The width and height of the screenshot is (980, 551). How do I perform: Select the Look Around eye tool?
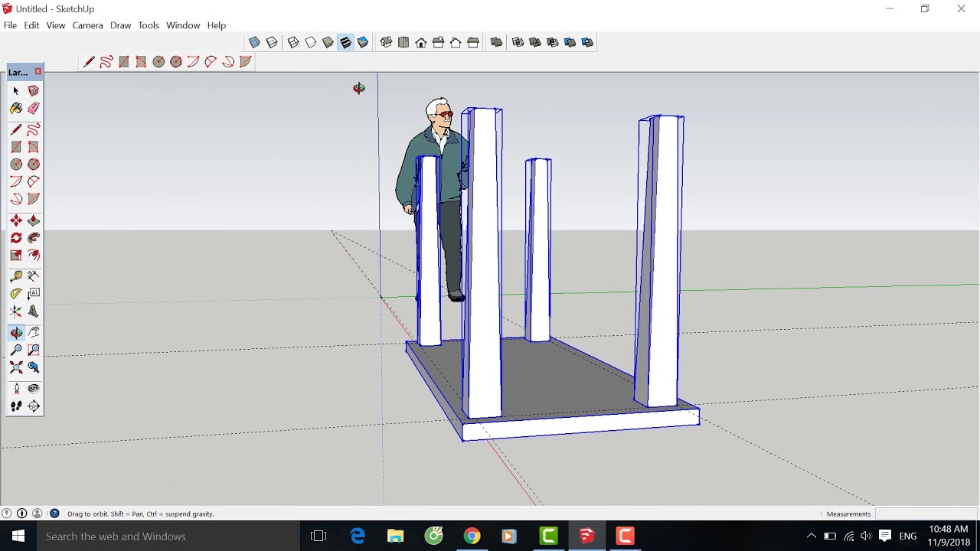(34, 390)
